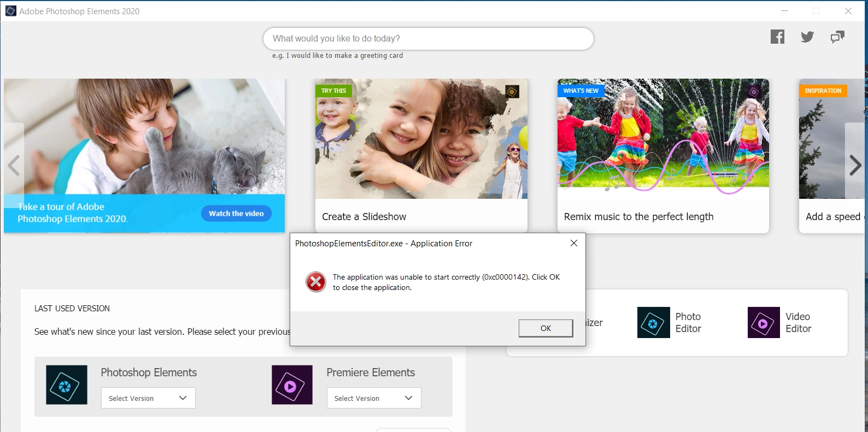Click the INSPIRATION tag
Screen dimensions: 868x432
click(x=823, y=91)
